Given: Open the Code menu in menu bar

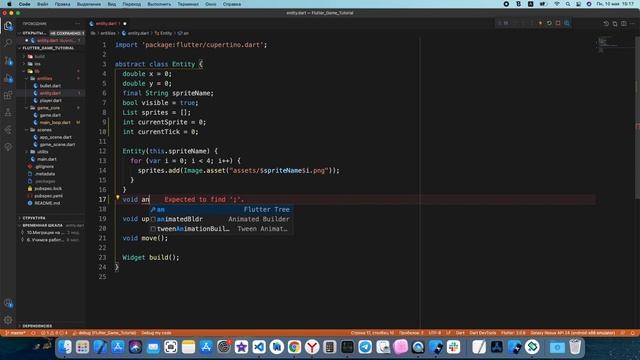Looking at the screenshot, I should [24, 4].
